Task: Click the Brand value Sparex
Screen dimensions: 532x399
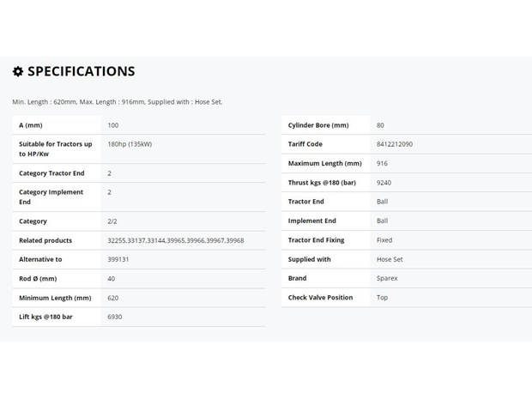Action: tap(387, 278)
